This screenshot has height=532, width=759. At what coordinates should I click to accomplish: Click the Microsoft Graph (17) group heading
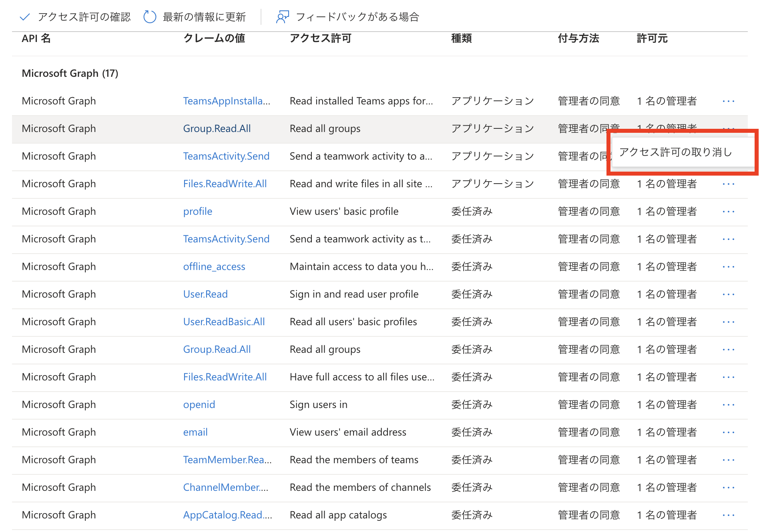pyautogui.click(x=70, y=73)
